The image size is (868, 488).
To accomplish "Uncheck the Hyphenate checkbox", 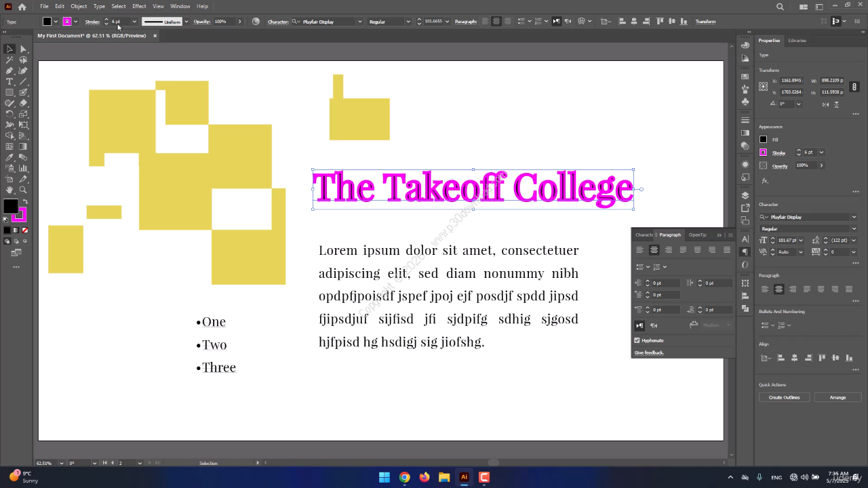I will click(x=637, y=340).
